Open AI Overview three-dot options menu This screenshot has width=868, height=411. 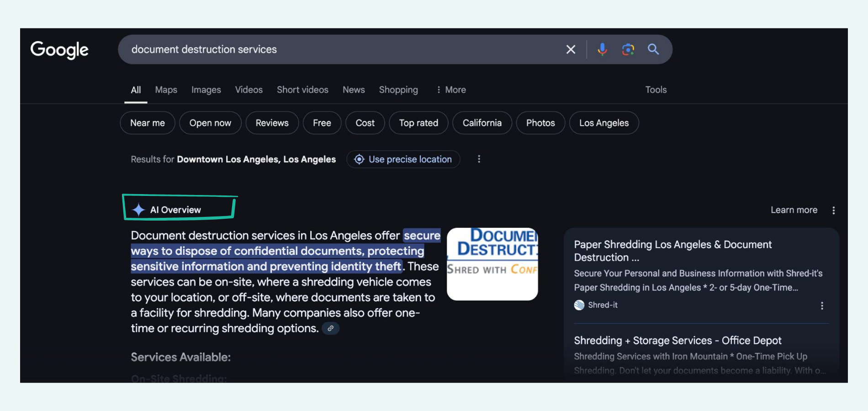833,210
